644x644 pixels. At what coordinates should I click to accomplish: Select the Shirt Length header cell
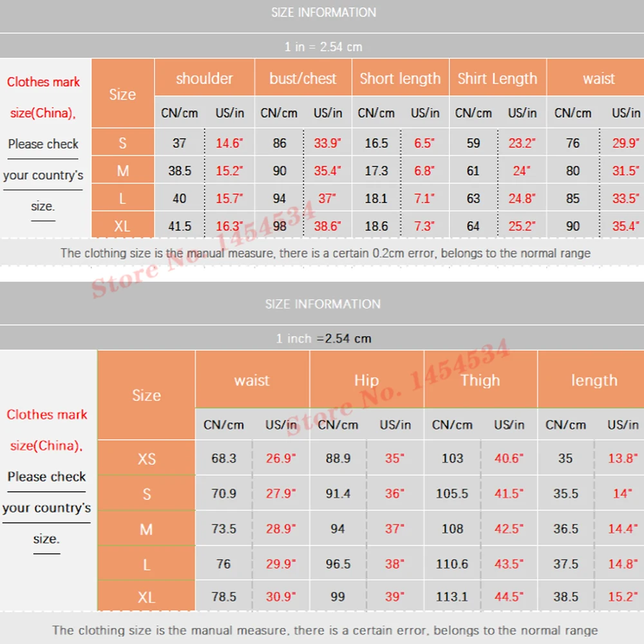(498, 78)
